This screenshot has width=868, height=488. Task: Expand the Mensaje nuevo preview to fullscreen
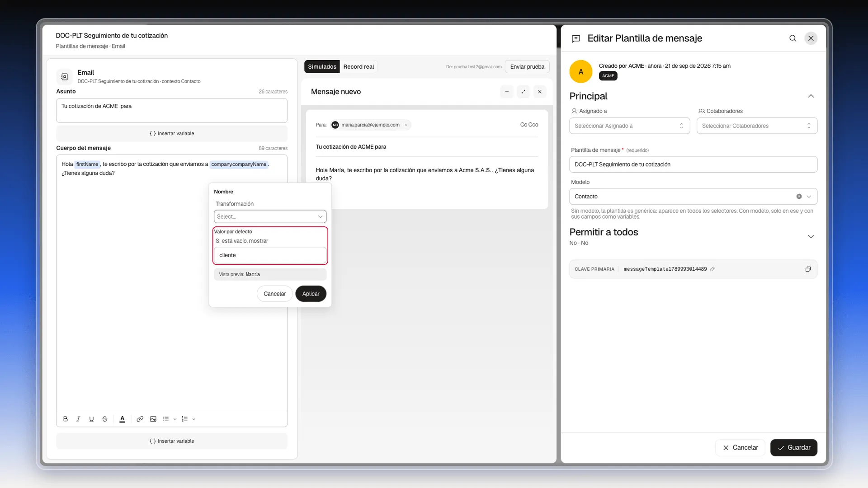pos(523,92)
